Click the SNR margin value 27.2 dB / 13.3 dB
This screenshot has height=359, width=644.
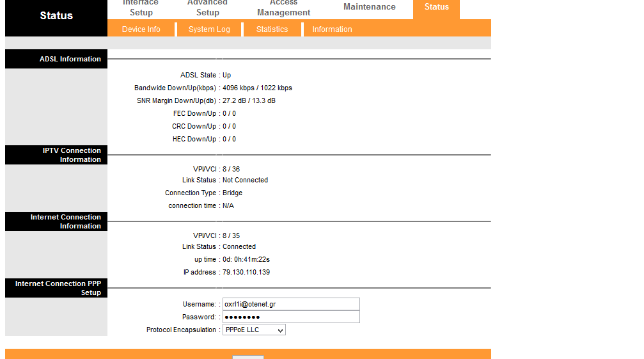click(x=249, y=100)
